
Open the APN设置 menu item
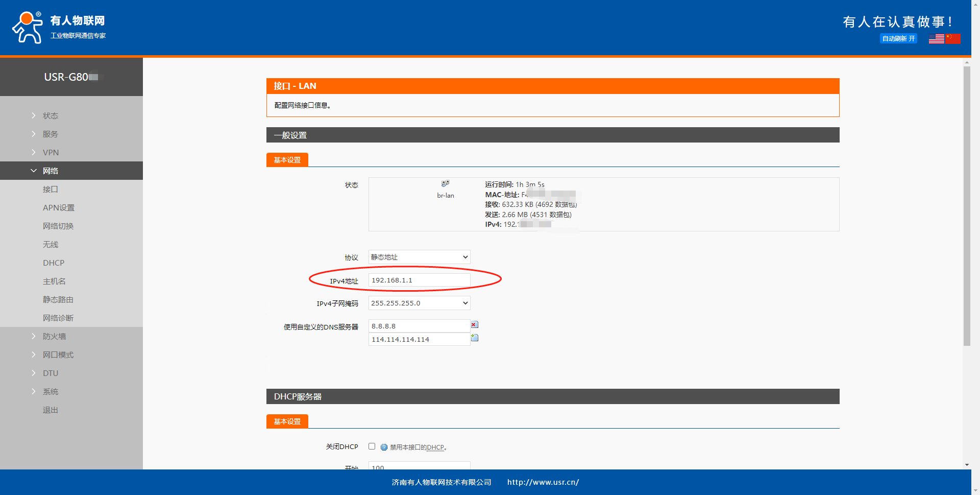pyautogui.click(x=59, y=208)
